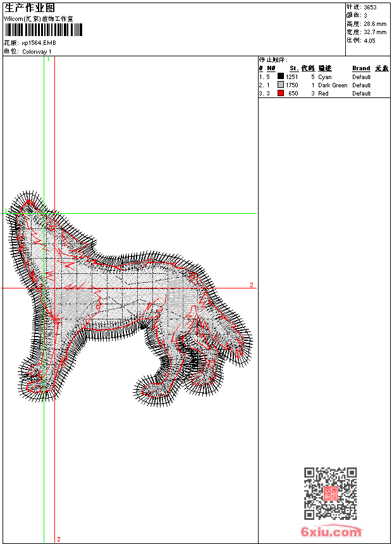Viewport: 392px width, 544px height.
Task: Click the Colorway 1 label
Action: click(x=37, y=51)
